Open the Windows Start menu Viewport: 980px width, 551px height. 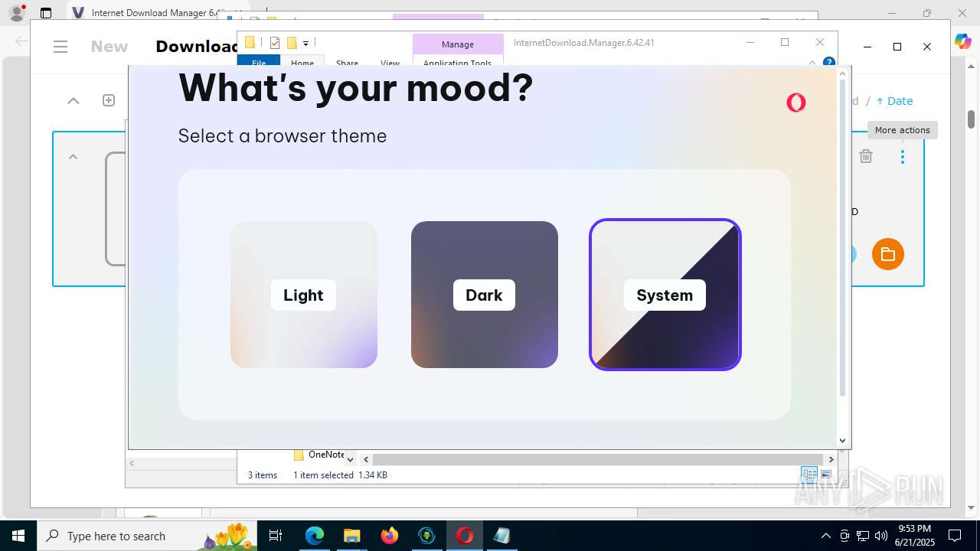pos(18,536)
